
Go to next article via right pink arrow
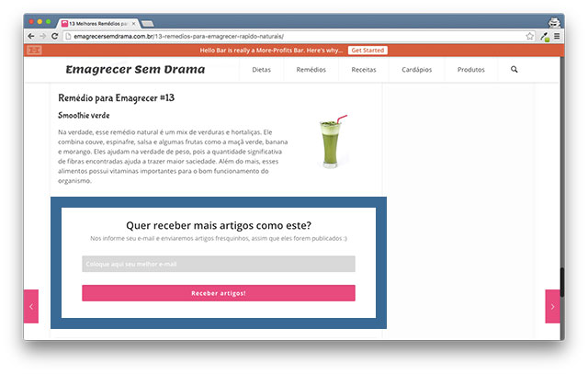pos(552,306)
